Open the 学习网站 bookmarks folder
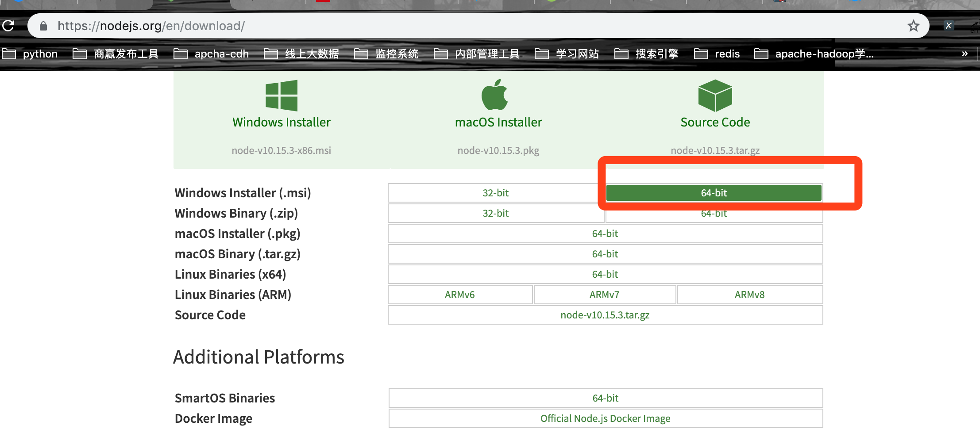This screenshot has width=980, height=429. [567, 54]
